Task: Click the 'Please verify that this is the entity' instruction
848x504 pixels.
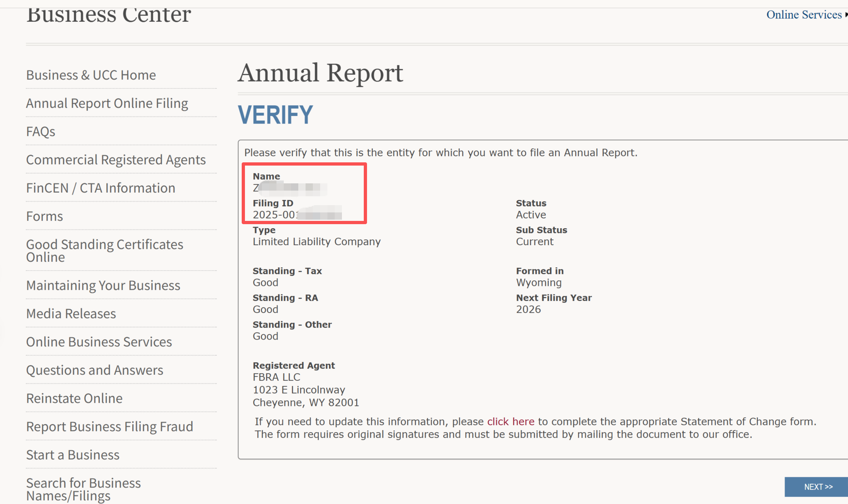Action: 441,153
